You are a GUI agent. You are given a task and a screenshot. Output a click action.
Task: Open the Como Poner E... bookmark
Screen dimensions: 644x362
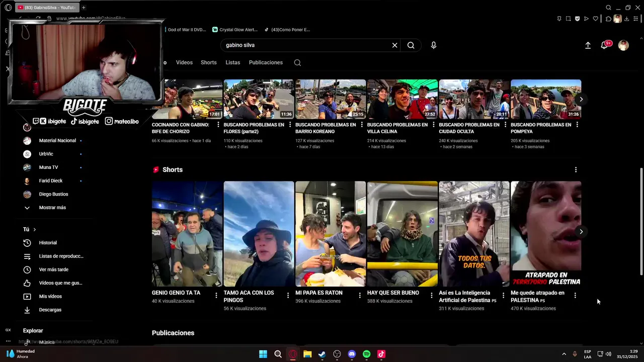point(287,30)
